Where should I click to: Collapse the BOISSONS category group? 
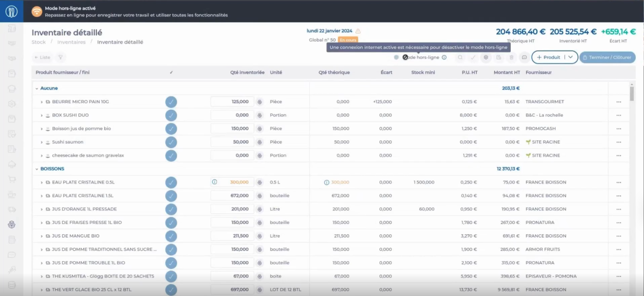(x=37, y=169)
